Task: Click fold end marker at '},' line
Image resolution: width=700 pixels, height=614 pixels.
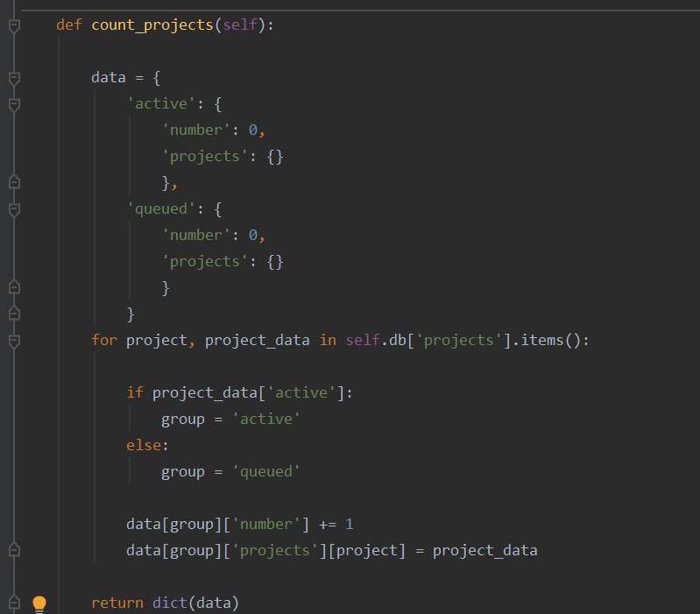Action: coord(14,182)
